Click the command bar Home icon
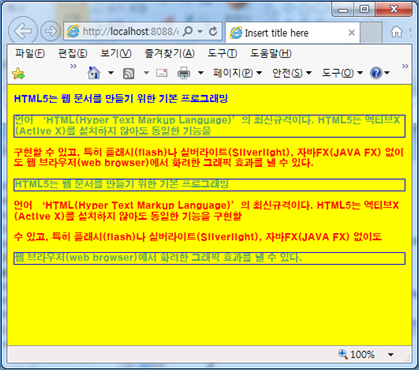The height and width of the screenshot is (370, 419). (x=94, y=73)
